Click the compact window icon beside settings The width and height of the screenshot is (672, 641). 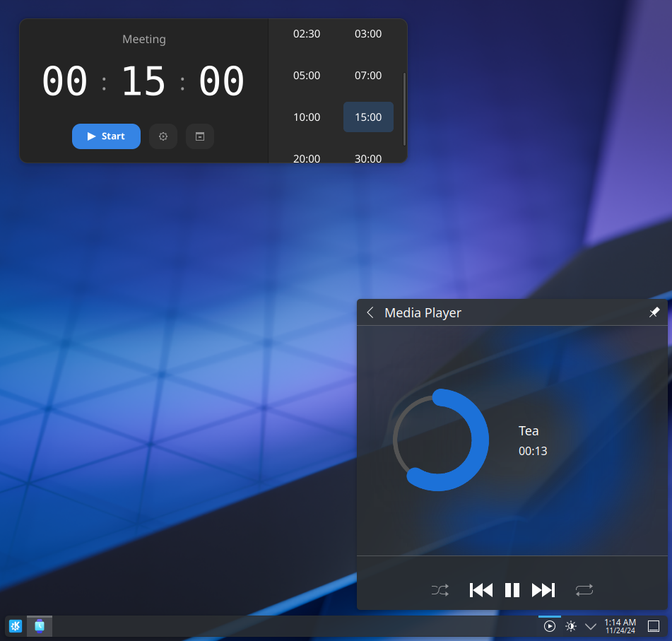[200, 136]
